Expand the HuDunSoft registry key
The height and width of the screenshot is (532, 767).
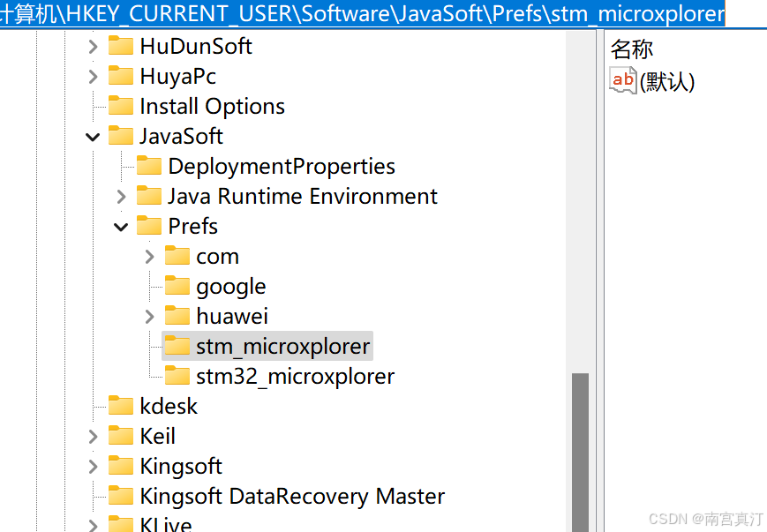click(x=93, y=47)
